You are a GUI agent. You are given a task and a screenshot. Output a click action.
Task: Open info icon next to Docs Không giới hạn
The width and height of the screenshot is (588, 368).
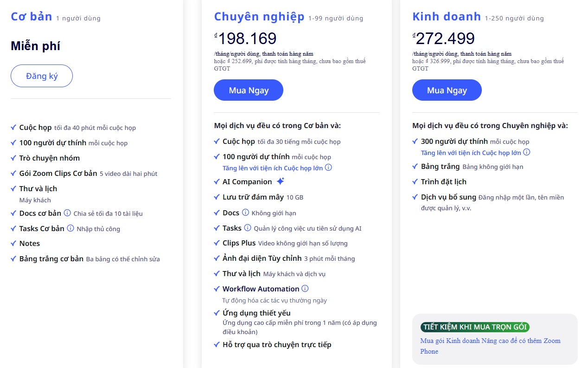click(x=245, y=213)
